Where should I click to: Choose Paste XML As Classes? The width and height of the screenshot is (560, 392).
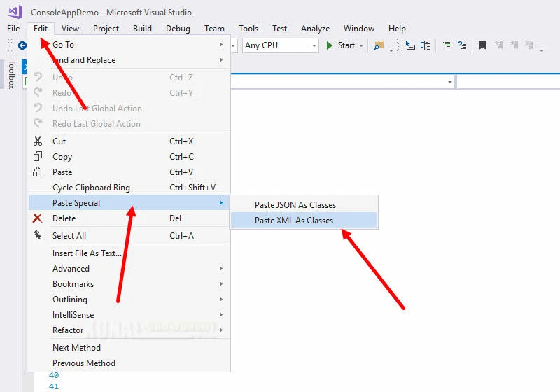tap(304, 220)
